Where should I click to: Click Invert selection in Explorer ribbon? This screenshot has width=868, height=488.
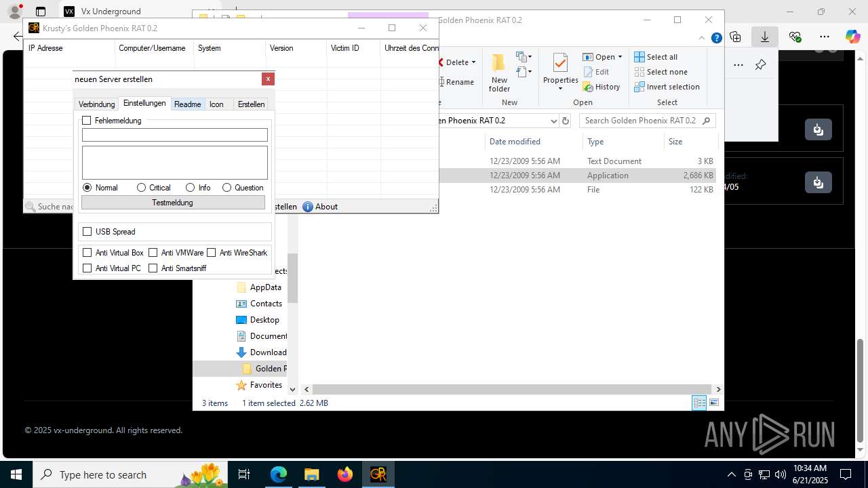pos(667,87)
